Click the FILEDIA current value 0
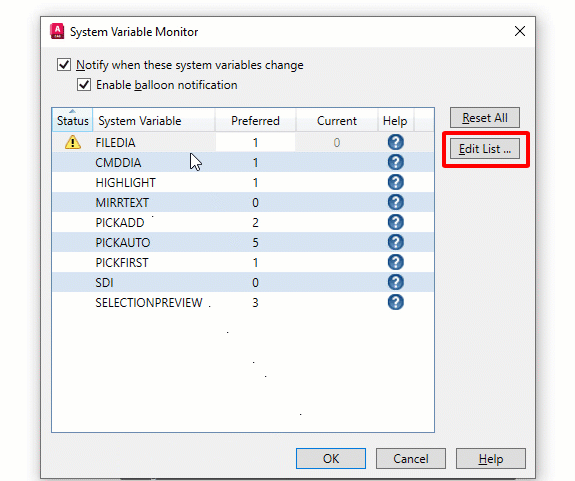575x481 pixels. (337, 142)
